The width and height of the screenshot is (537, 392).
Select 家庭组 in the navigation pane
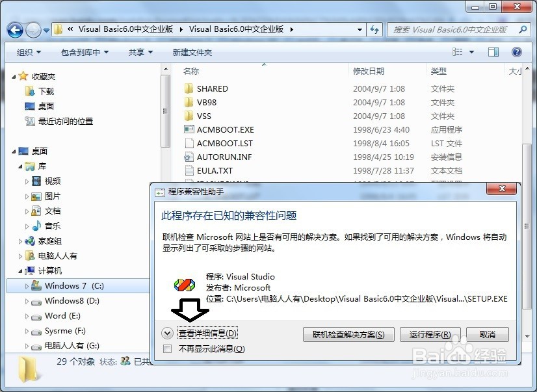coord(49,241)
